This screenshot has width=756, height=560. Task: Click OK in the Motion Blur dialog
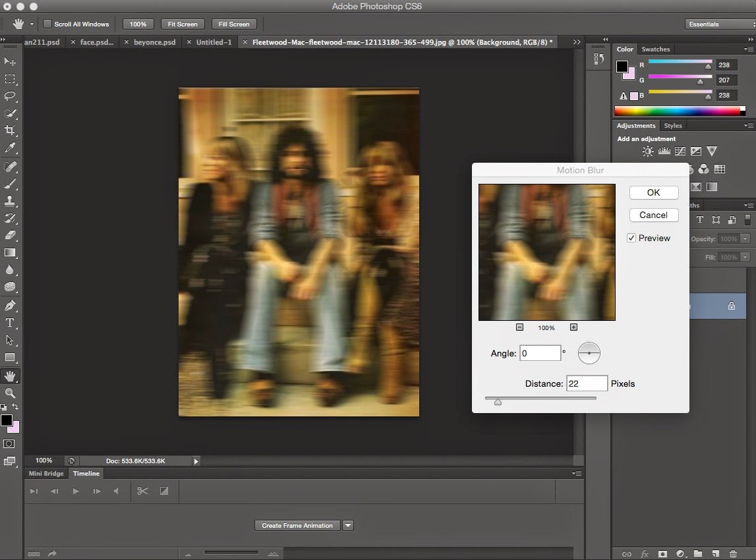pyautogui.click(x=654, y=193)
